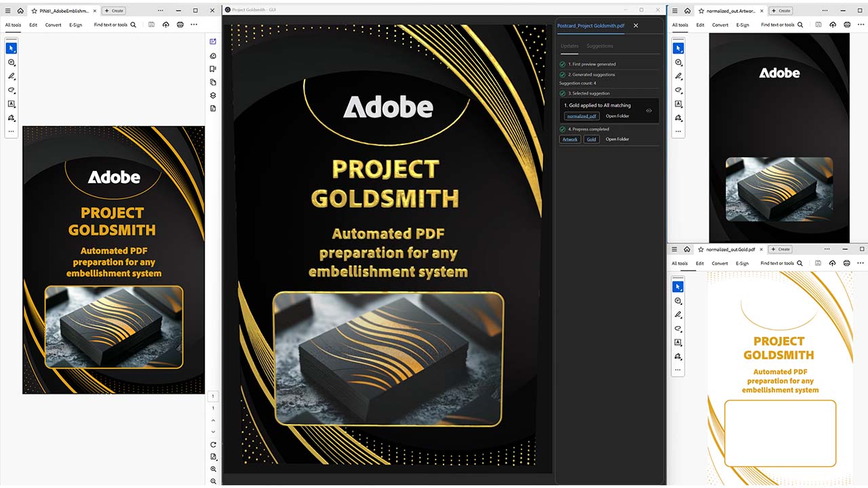Switch to the Suggestions tab in the Goldsmith panel

pos(599,46)
